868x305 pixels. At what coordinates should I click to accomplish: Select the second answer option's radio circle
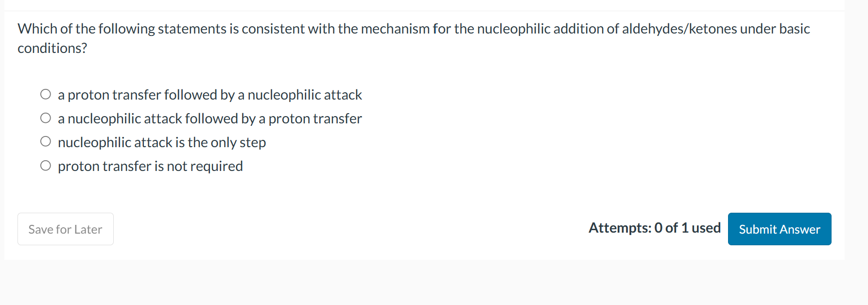tap(45, 118)
